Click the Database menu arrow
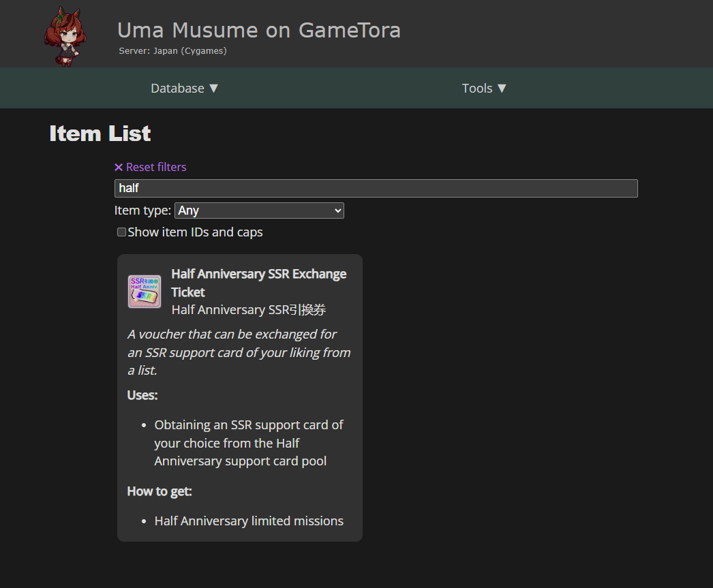 tap(213, 89)
